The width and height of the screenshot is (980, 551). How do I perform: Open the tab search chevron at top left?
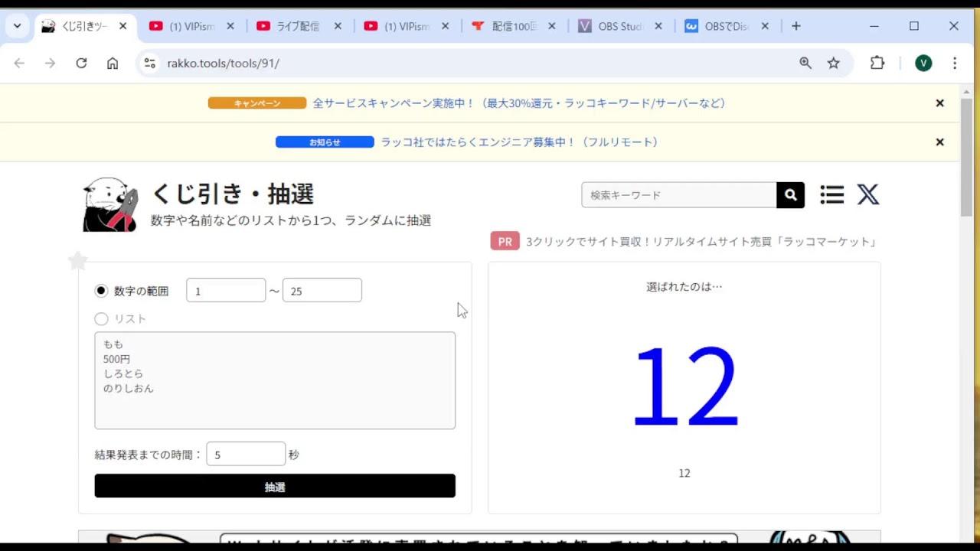pos(16,25)
